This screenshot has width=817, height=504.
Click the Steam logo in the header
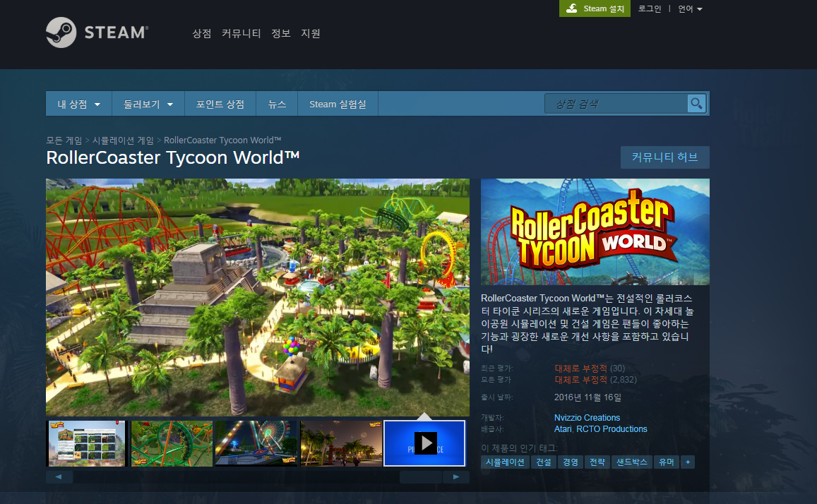[x=97, y=32]
